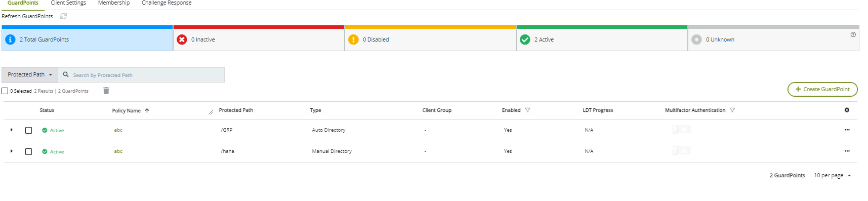The height and width of the screenshot is (201, 868).
Task: Click the Refresh GuardPoints icon
Action: point(63,16)
